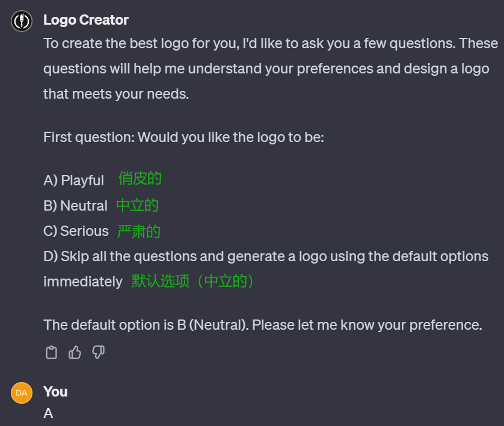Click the thumbs up icon

[75, 353]
